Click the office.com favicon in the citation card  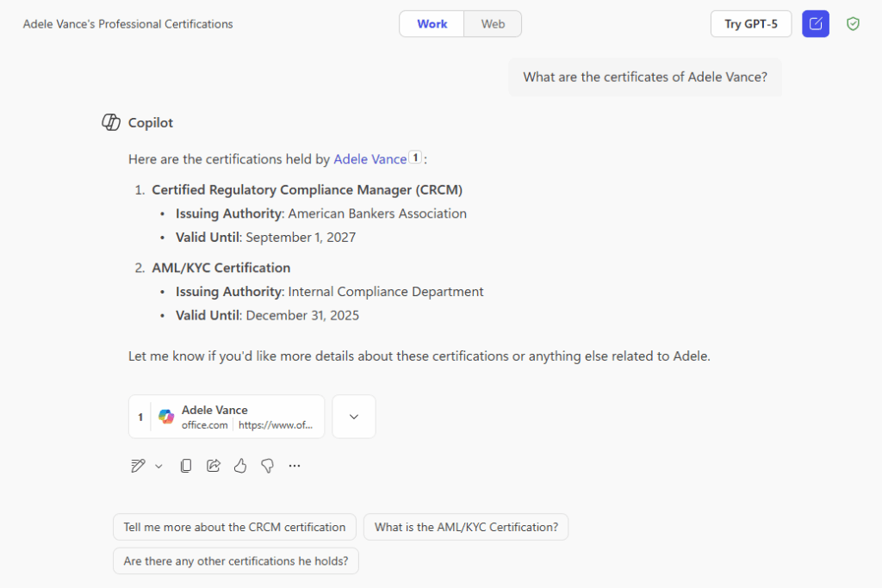click(165, 416)
